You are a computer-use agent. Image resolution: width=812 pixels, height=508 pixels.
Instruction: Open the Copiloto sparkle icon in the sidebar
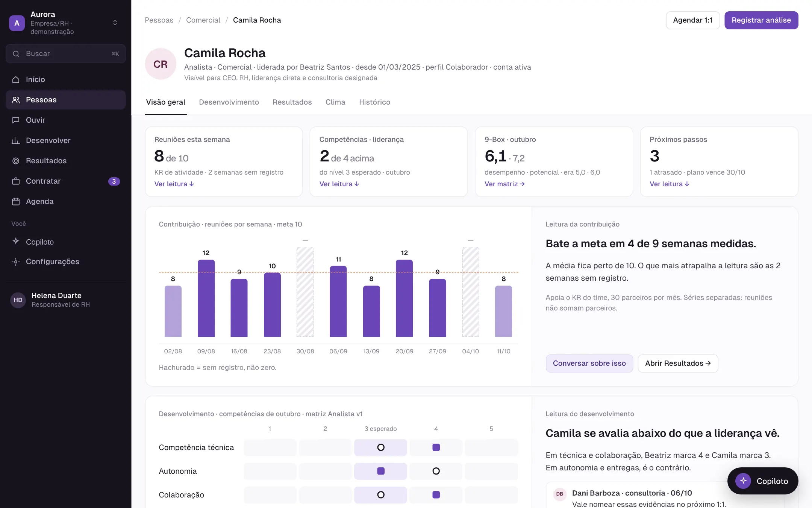point(16,241)
